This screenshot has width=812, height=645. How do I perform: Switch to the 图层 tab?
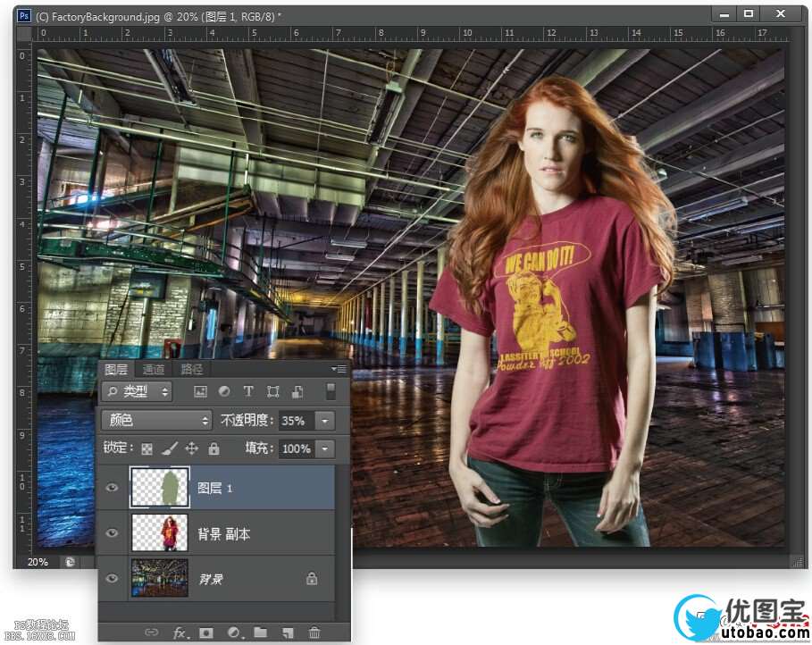pyautogui.click(x=116, y=369)
